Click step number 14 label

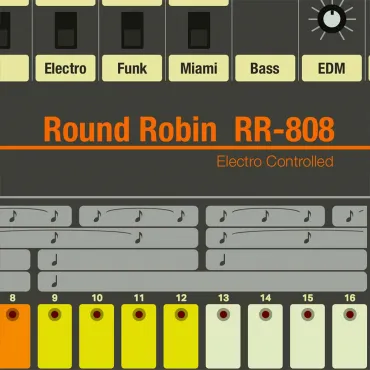coord(265,298)
